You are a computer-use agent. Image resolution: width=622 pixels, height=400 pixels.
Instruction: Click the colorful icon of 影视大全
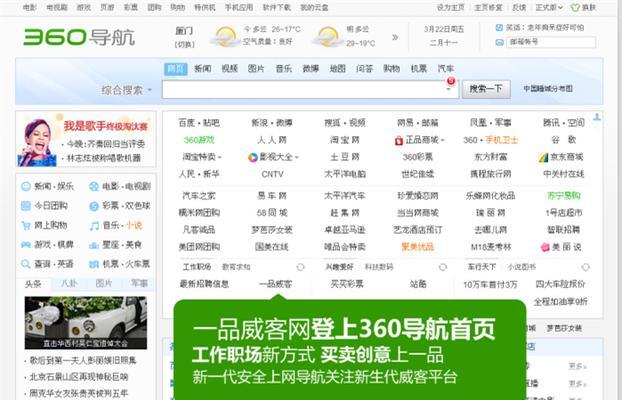pos(252,157)
